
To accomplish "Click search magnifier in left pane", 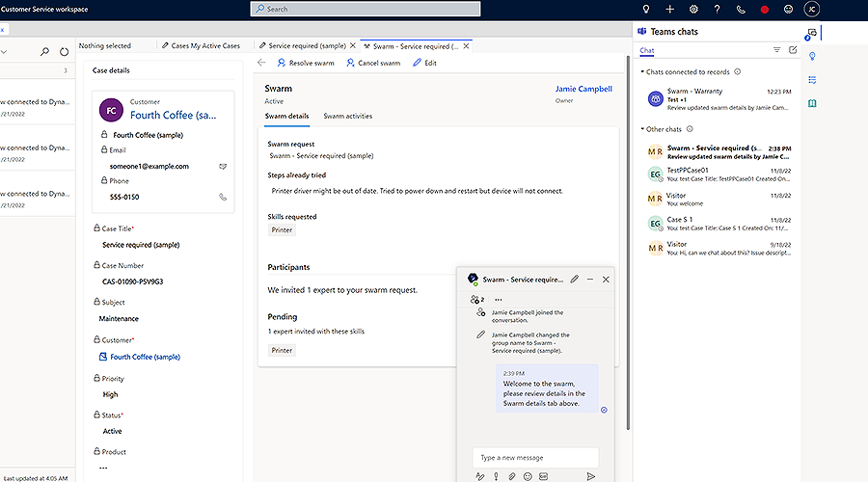I will 44,51.
